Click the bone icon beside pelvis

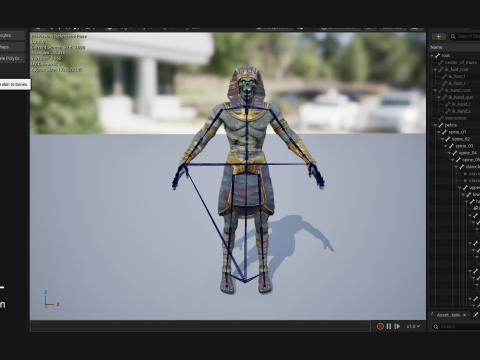pos(441,125)
